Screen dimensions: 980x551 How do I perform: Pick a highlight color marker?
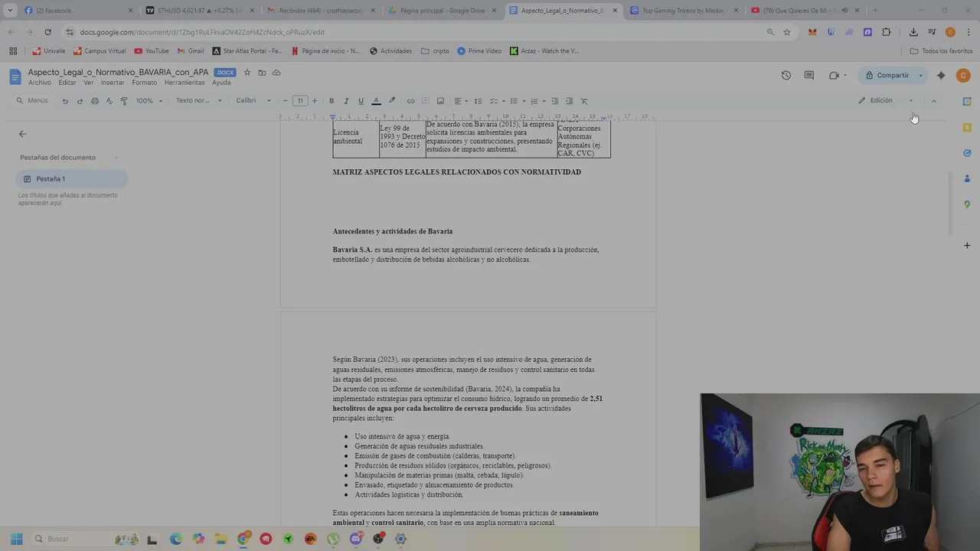(x=392, y=101)
